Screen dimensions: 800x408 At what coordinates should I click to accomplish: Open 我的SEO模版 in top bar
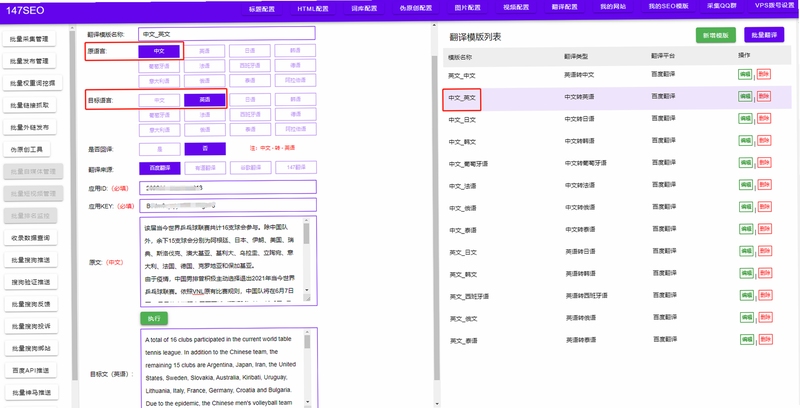point(668,8)
